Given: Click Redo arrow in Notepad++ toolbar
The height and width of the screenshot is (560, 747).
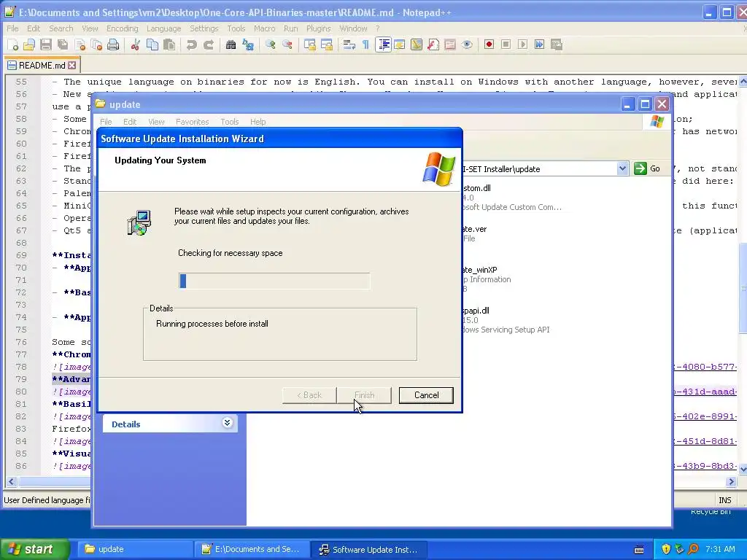Looking at the screenshot, I should pyautogui.click(x=208, y=44).
